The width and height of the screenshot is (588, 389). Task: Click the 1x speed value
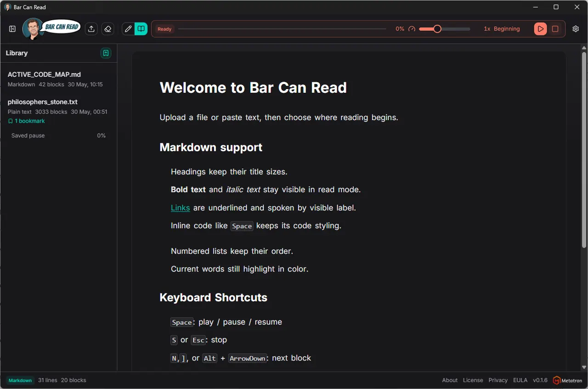(487, 29)
